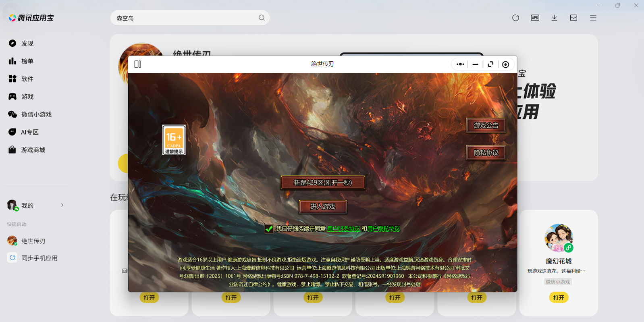The height and width of the screenshot is (322, 644).
Task: Click the search input field
Action: coord(185,18)
